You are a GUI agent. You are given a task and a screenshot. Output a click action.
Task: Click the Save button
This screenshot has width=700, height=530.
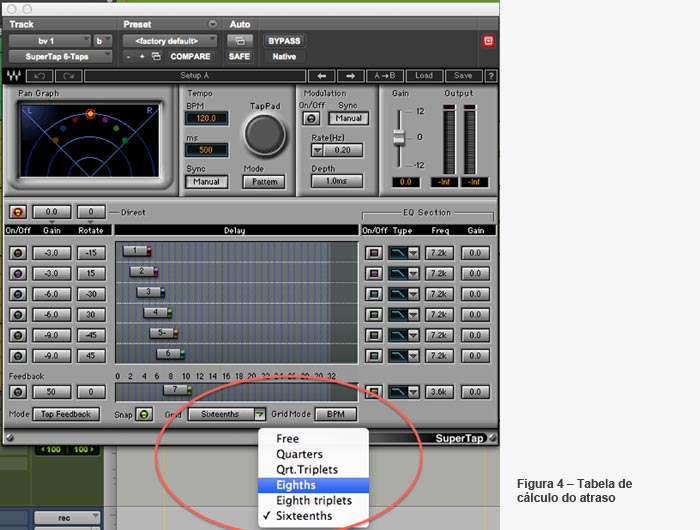tap(463, 76)
